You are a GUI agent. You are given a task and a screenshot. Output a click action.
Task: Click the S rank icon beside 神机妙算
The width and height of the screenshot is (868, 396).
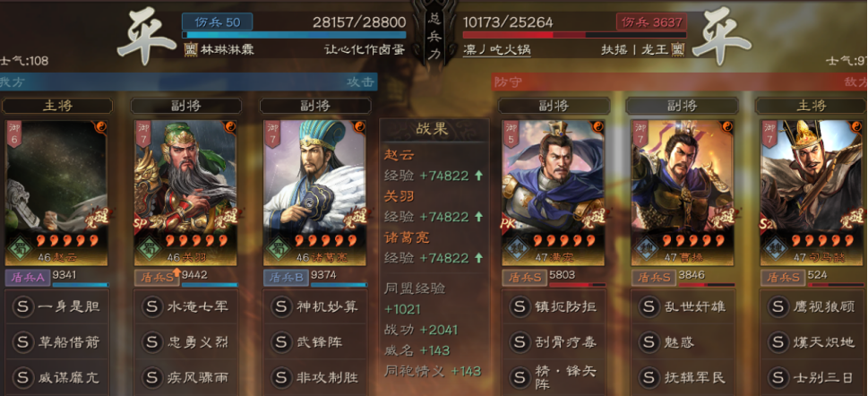[280, 306]
